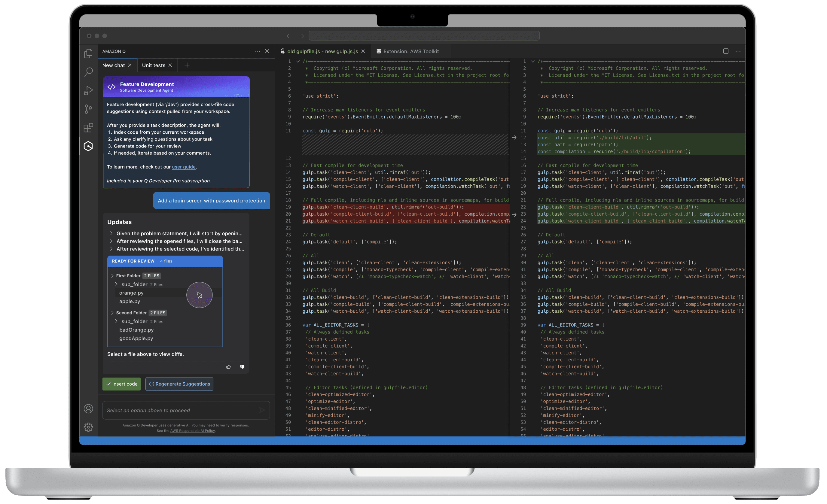Open the user guide link

coord(184,167)
